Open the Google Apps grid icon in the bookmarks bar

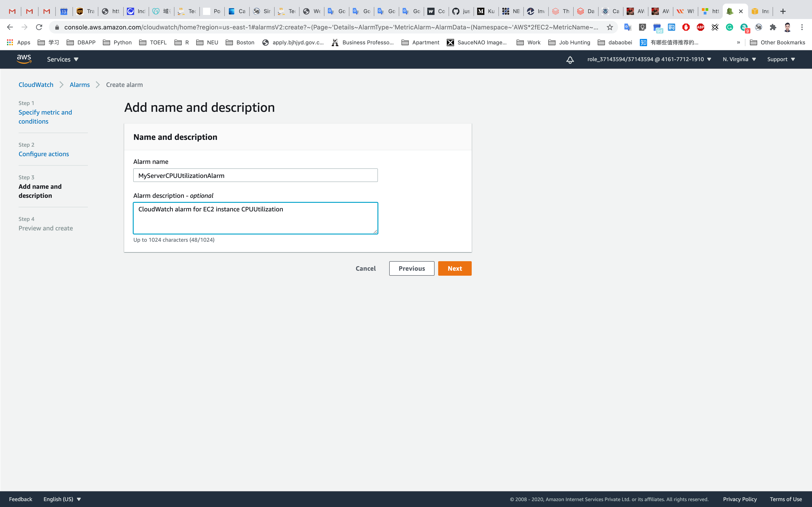pyautogui.click(x=10, y=42)
